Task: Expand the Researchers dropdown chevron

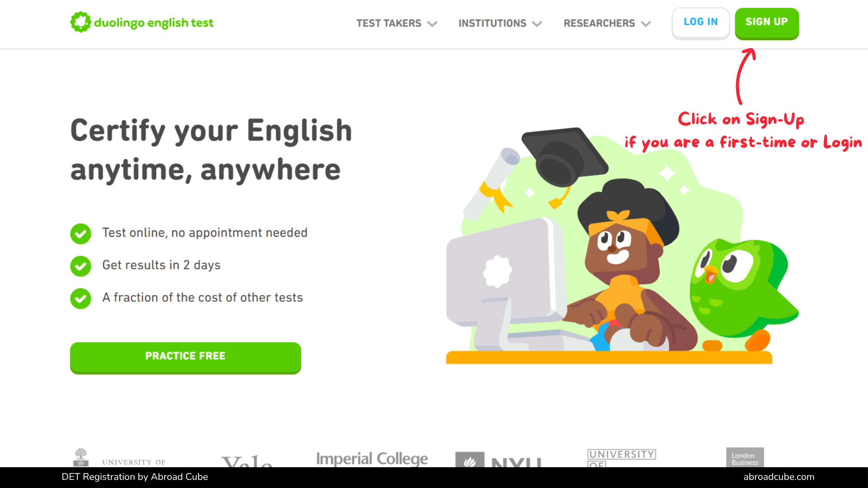Action: (x=646, y=24)
